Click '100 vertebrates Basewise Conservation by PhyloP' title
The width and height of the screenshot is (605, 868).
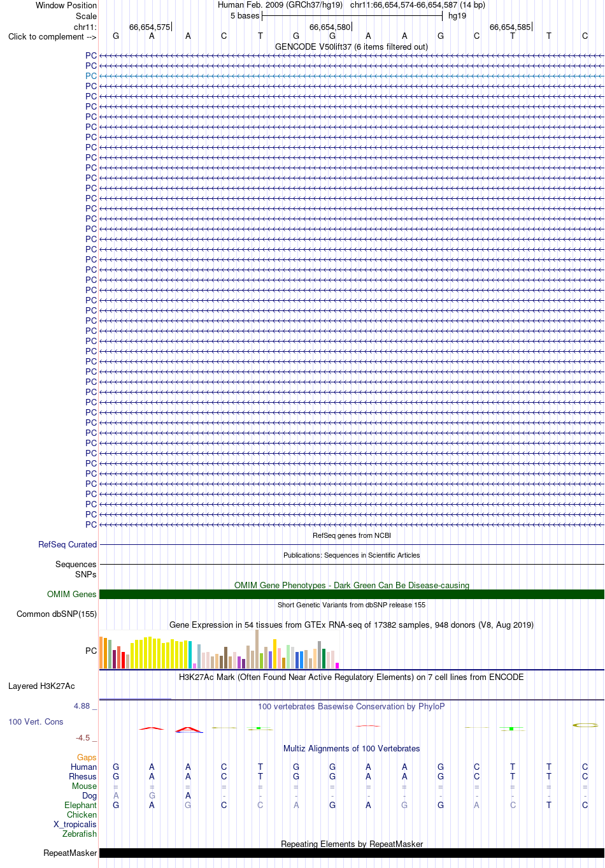[x=352, y=706]
